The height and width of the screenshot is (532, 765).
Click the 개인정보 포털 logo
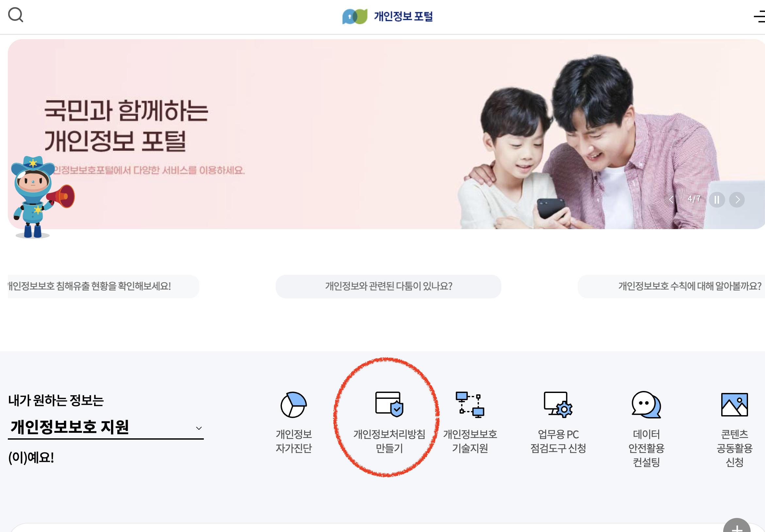387,16
